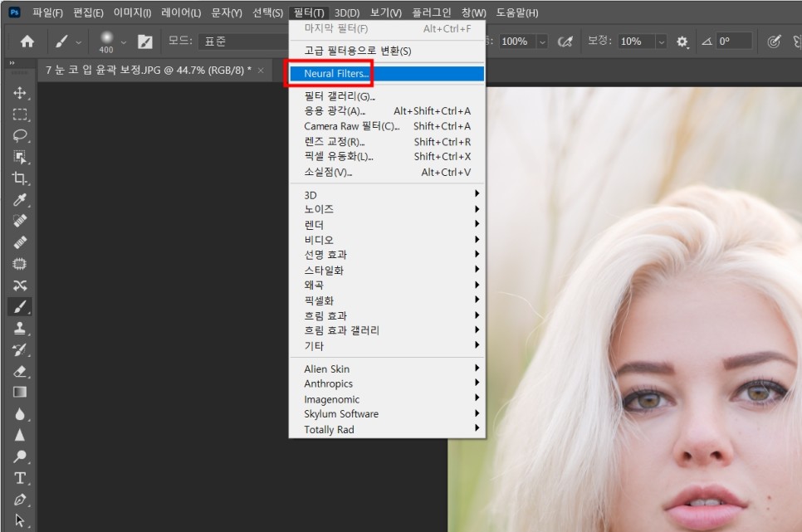
Task: Open the 이미지(I) menu
Action: (x=132, y=12)
